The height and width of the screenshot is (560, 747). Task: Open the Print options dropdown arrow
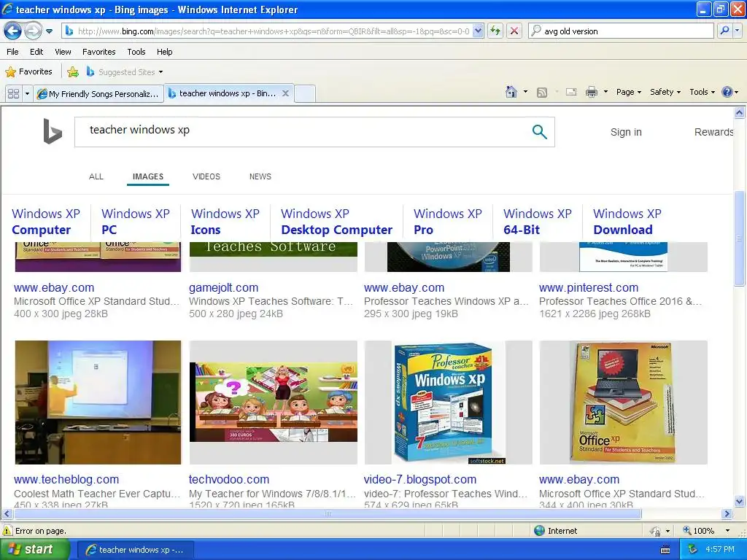pos(605,92)
